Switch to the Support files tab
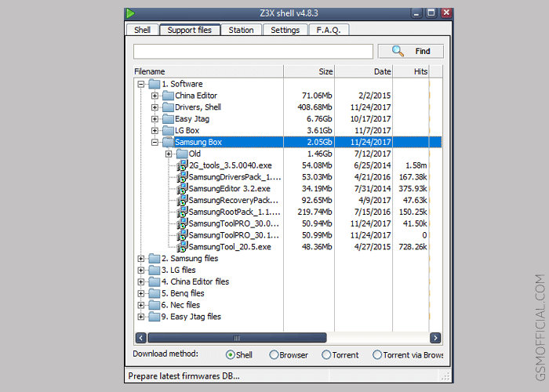Viewport: 549px width, 392px height. click(190, 30)
